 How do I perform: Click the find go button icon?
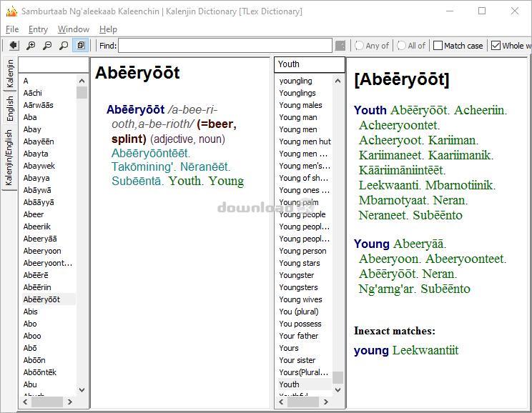[x=340, y=46]
